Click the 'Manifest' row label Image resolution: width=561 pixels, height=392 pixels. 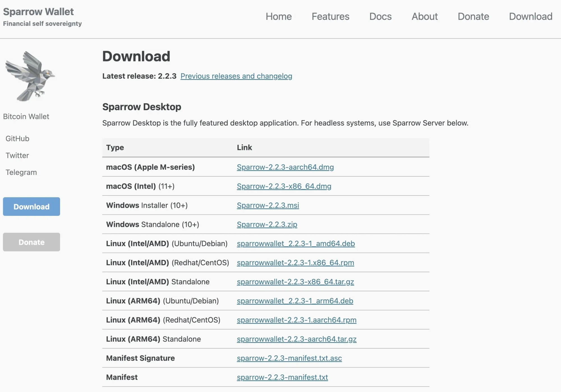click(x=122, y=377)
